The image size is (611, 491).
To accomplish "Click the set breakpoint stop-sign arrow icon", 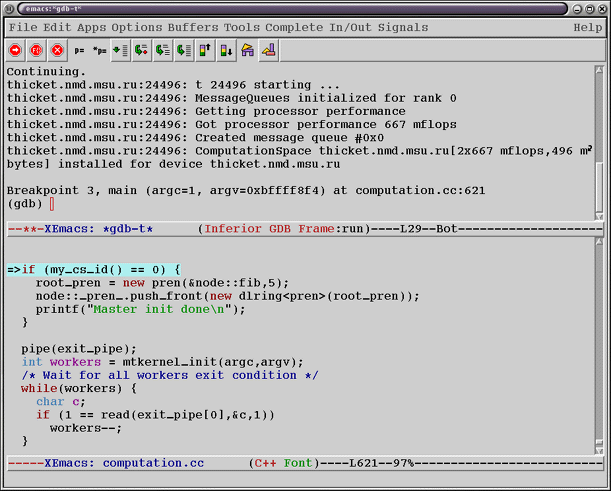I will pos(15,50).
